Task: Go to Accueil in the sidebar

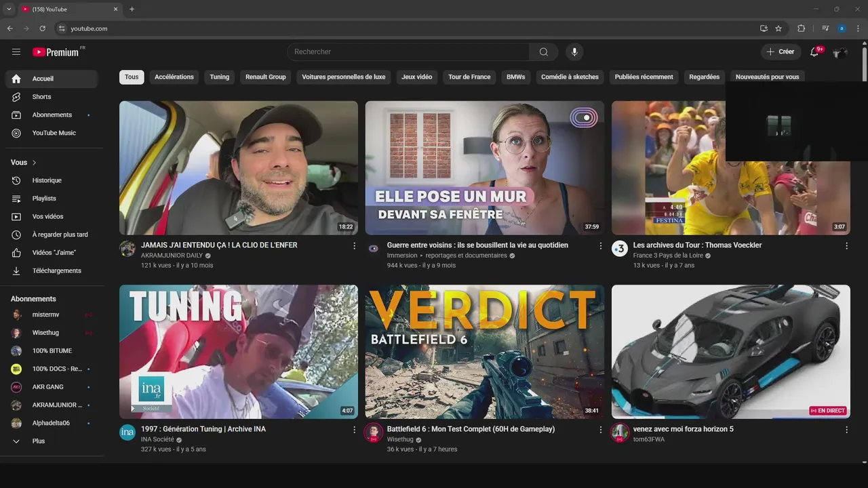Action: (52, 79)
